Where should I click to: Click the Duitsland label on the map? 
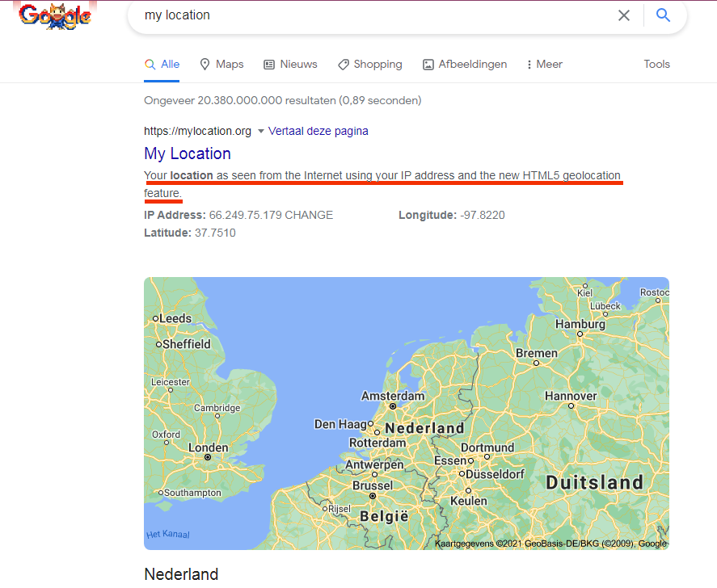point(594,483)
